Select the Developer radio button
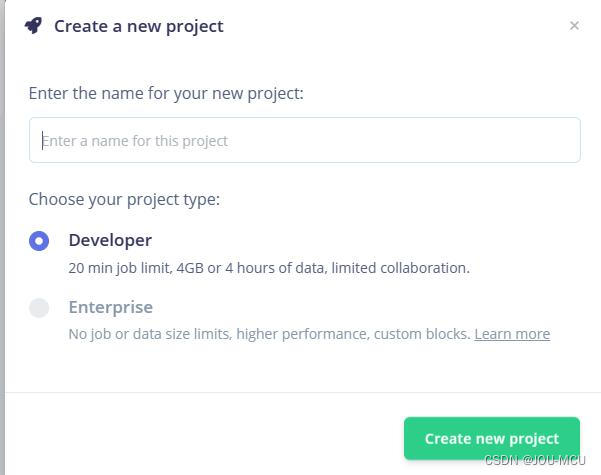Image resolution: width=601 pixels, height=475 pixels. 39,241
